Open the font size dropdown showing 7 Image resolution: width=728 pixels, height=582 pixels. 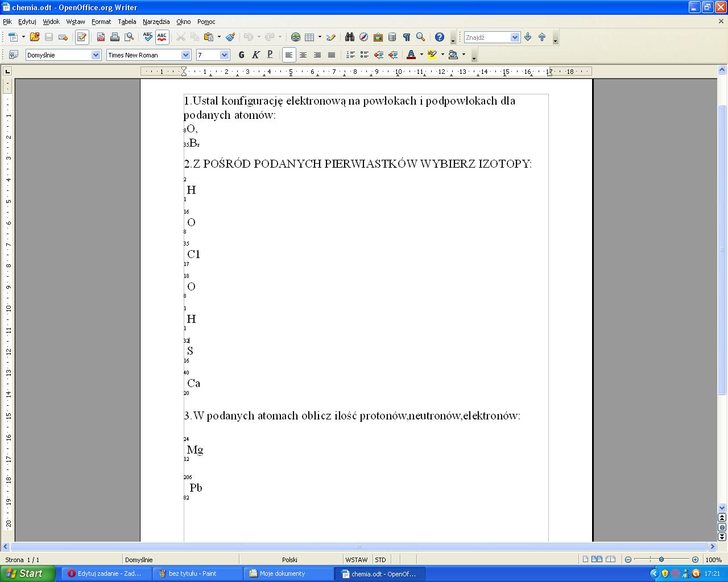tap(224, 55)
